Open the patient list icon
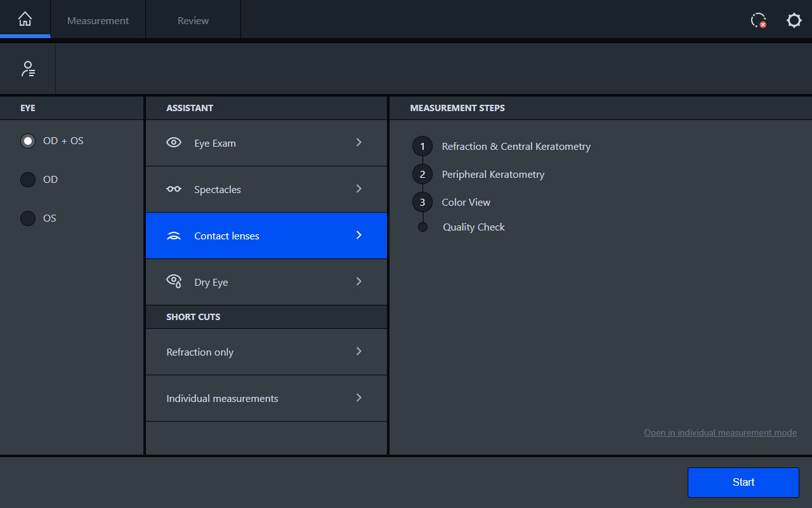Viewport: 812px width, 508px height. (x=28, y=69)
